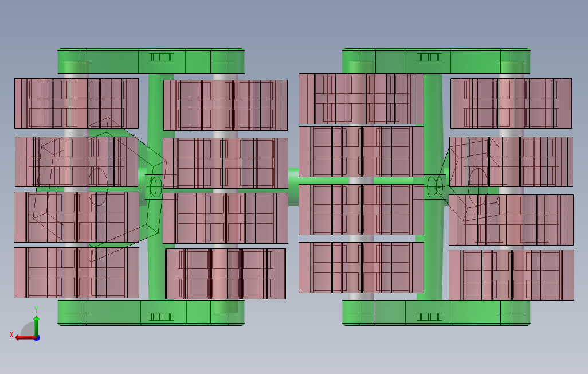
Task: Select the green center shaft joining both assemblies
Action: (293, 186)
